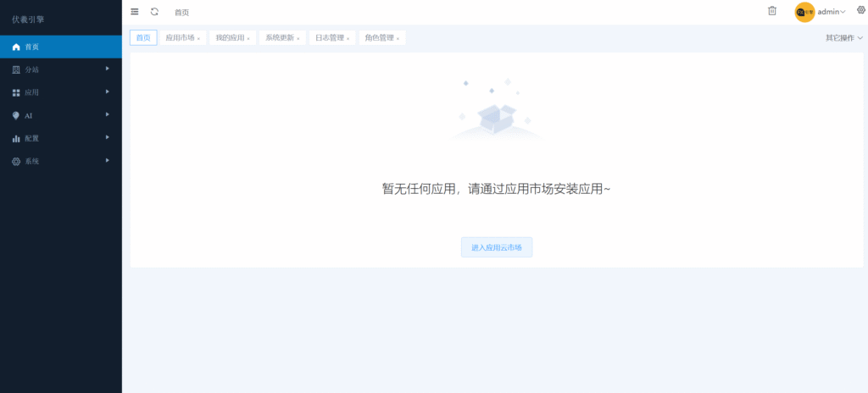Screen dimensions: 868x393
Task: Expand the 系统 submenu arrow
Action: coord(108,160)
